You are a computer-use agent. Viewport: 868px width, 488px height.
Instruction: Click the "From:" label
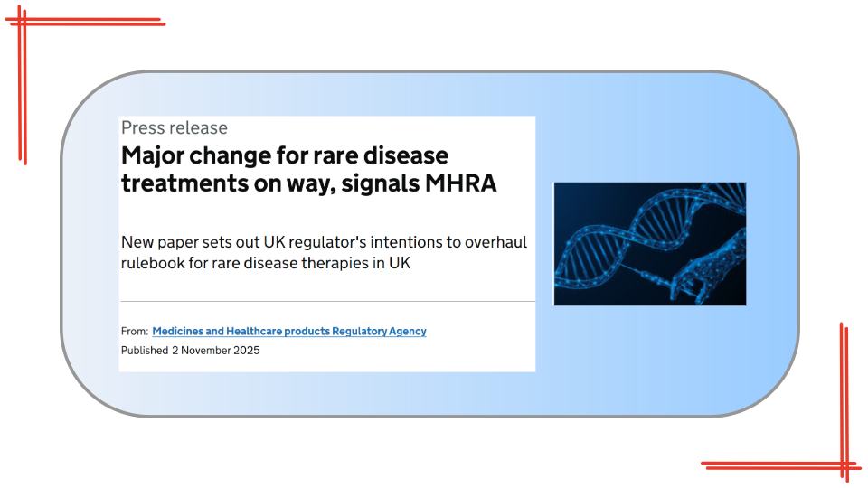[x=135, y=332]
